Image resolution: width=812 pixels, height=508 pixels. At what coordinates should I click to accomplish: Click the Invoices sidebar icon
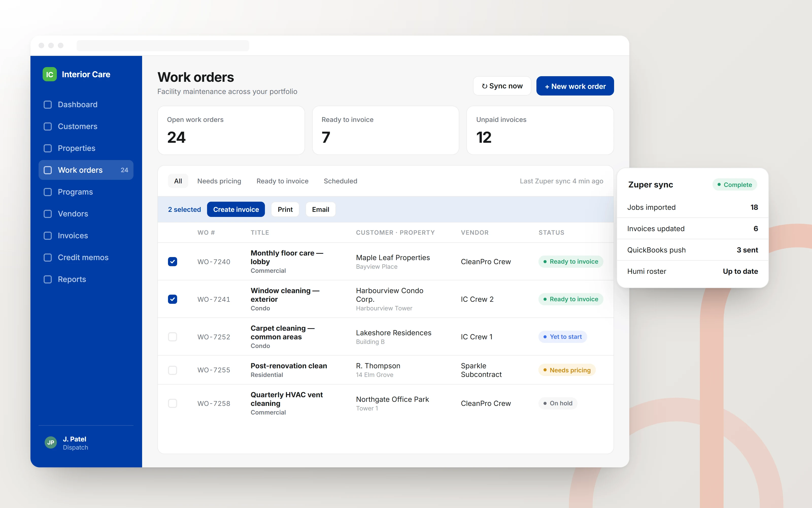pos(48,235)
